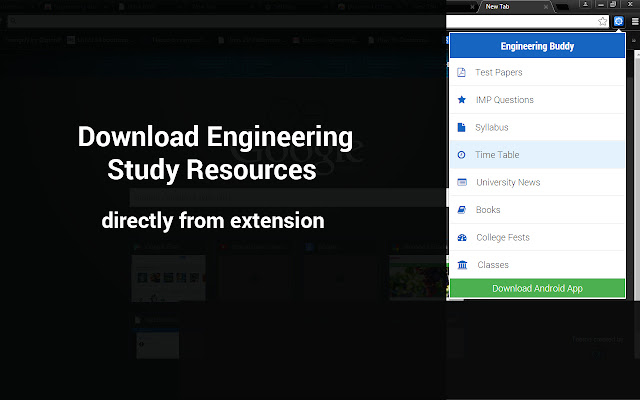640x400 pixels.
Task: Click the icon beside College Fests
Action: 462,237
